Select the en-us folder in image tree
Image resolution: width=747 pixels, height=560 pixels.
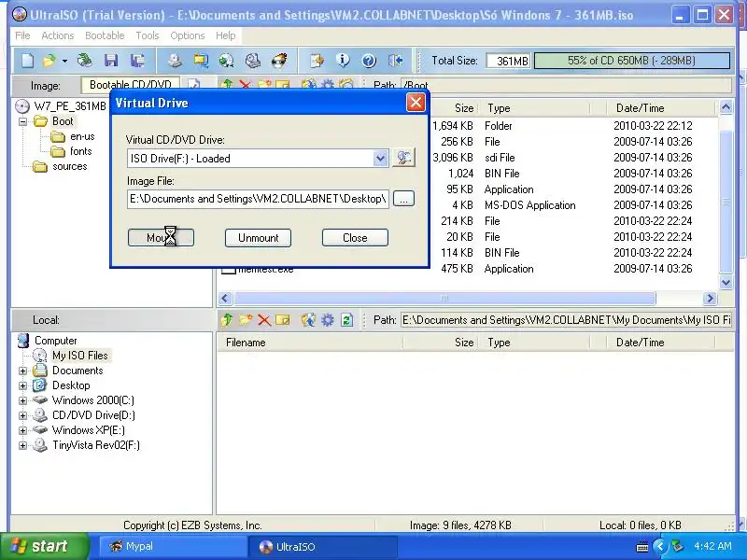point(82,136)
